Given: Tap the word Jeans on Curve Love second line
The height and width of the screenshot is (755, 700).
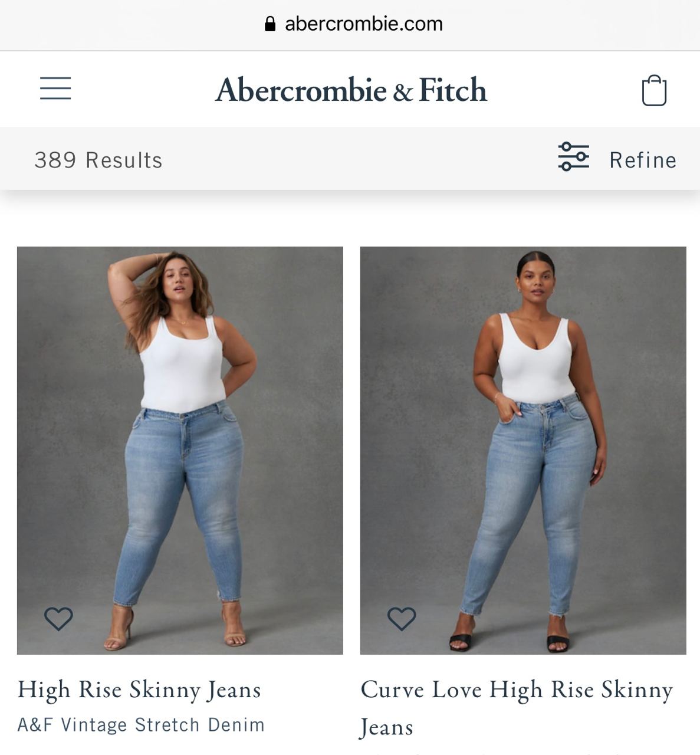Looking at the screenshot, I should pos(387,727).
